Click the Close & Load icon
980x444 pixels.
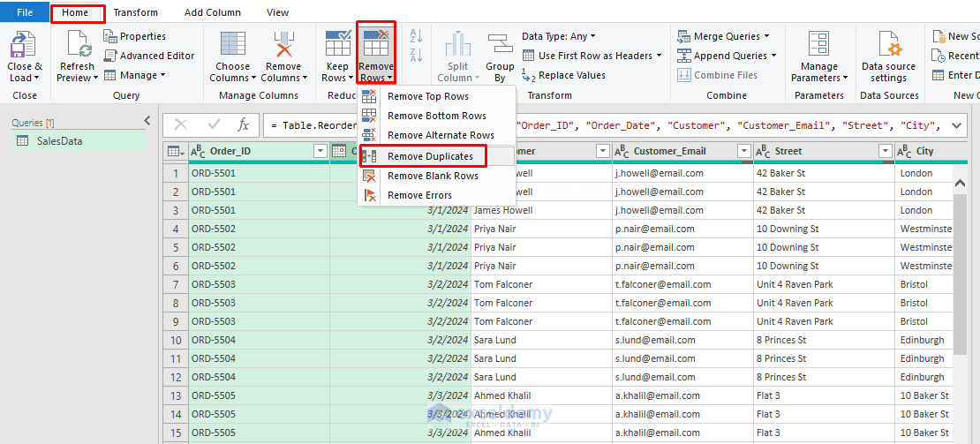click(x=24, y=45)
